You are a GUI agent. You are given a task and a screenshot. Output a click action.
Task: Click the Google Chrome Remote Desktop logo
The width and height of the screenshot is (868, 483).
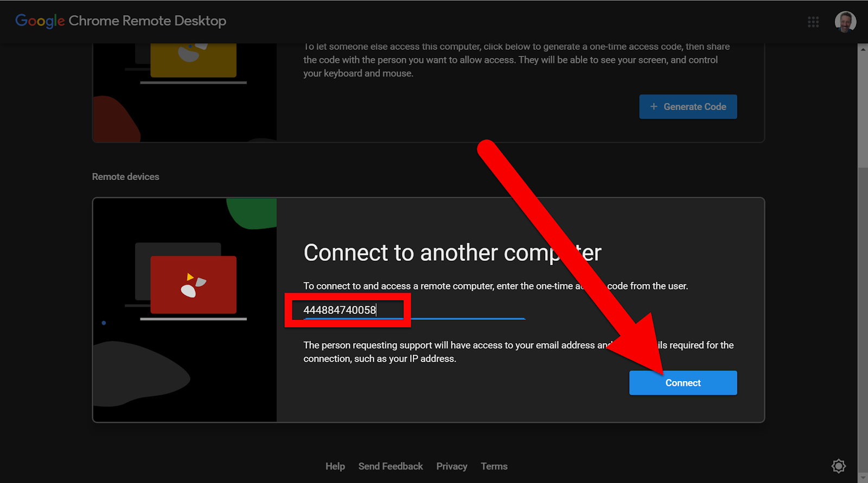click(x=120, y=21)
